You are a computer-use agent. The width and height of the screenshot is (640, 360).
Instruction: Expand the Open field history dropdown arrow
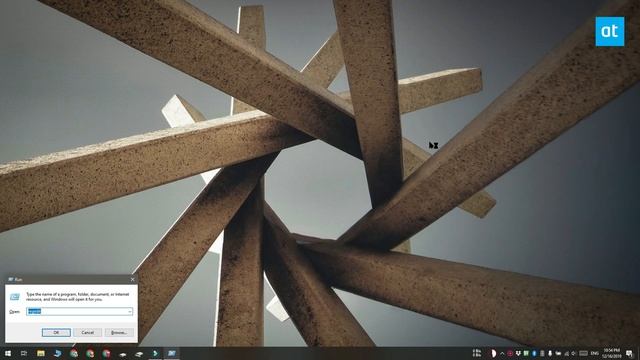click(130, 311)
